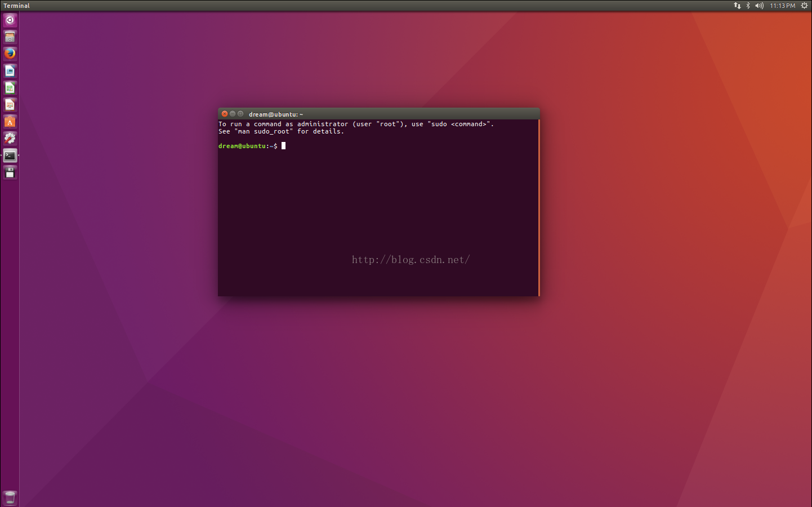Image resolution: width=812 pixels, height=507 pixels.
Task: Minimize the dream@ubuntu terminal window
Action: [233, 114]
